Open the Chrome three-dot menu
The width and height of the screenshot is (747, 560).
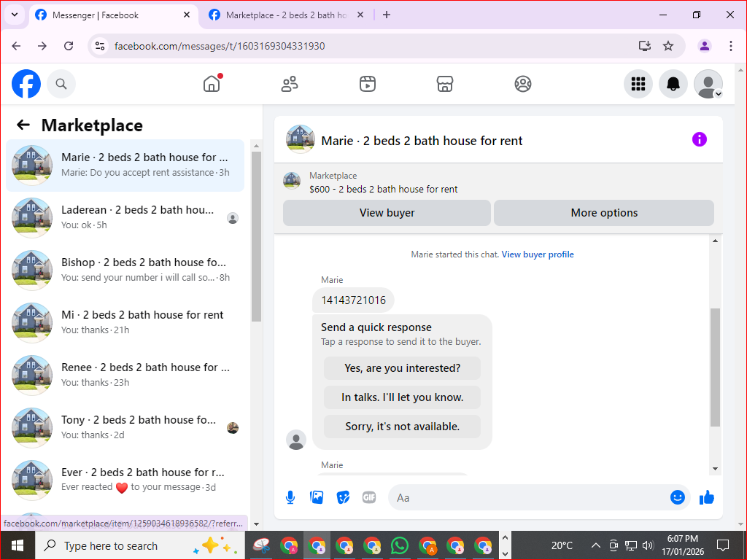click(731, 46)
